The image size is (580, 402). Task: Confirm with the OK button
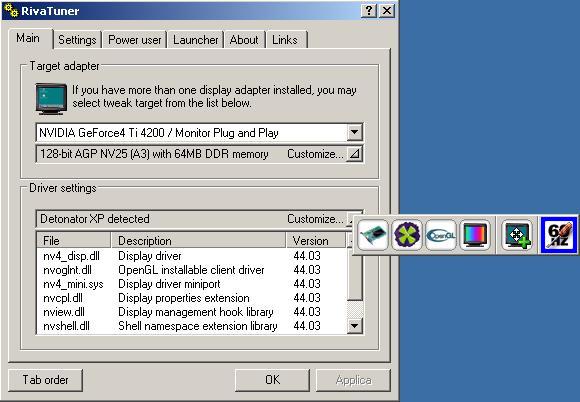point(272,380)
